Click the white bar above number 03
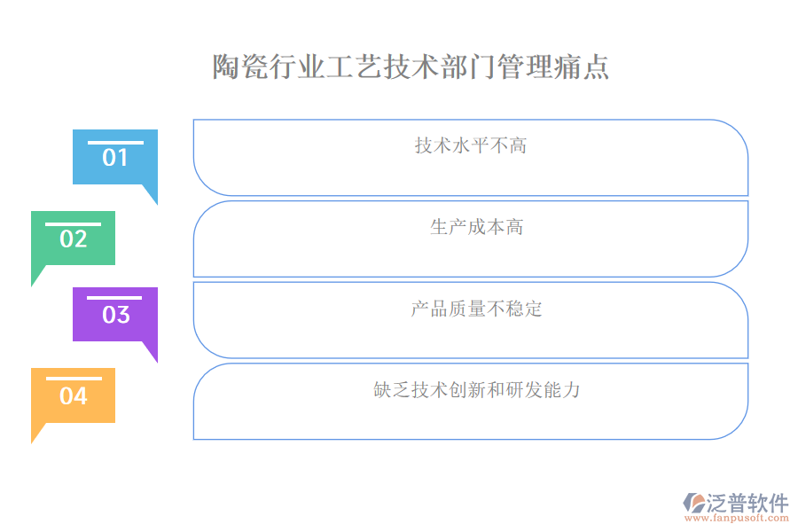The height and width of the screenshot is (532, 798). pyautogui.click(x=115, y=298)
